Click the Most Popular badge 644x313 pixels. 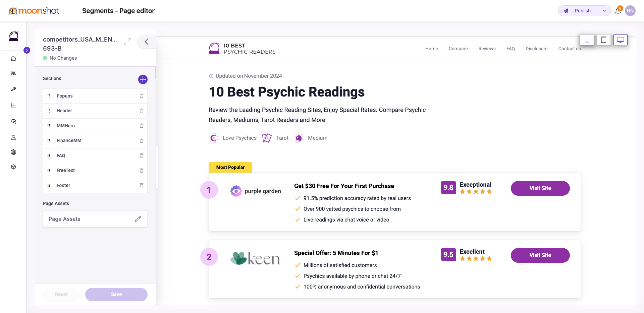point(230,167)
